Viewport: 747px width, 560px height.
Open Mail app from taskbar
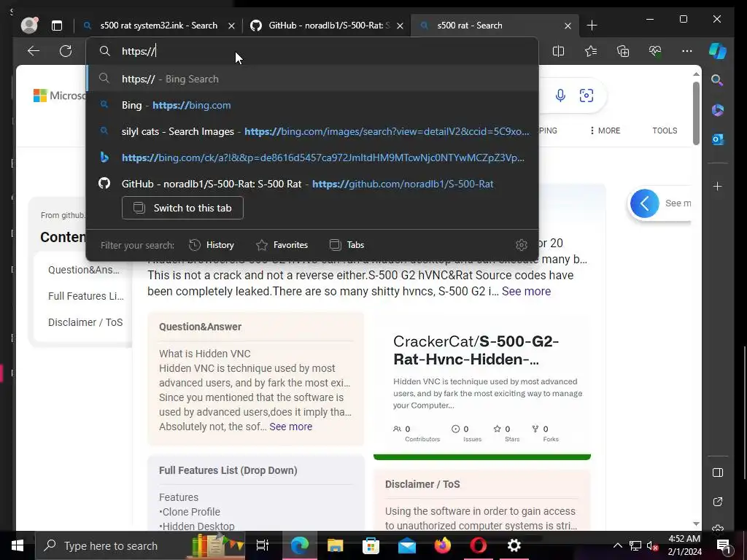(407, 545)
